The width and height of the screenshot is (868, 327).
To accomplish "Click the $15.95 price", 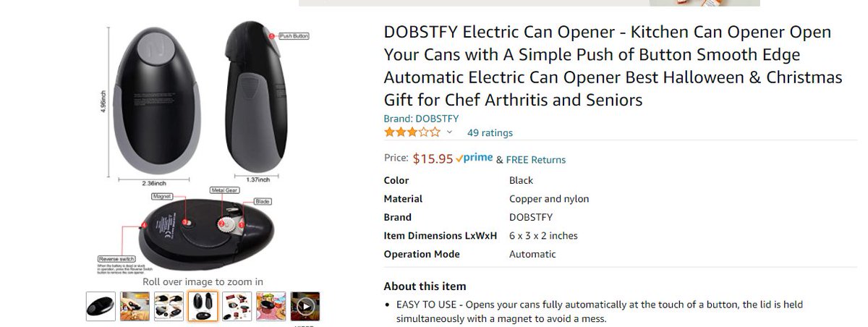I will click(x=433, y=158).
